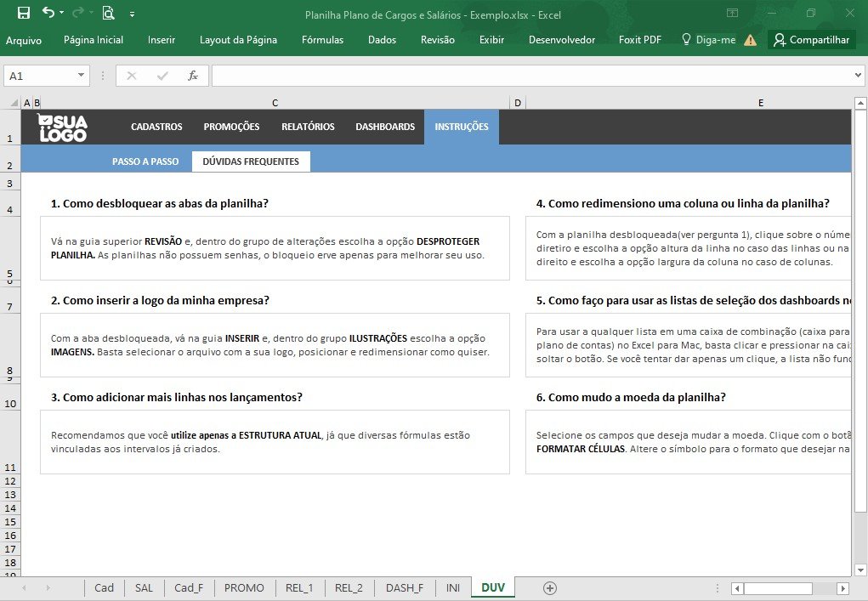Switch to the REL_1 sheet tab
The height and width of the screenshot is (601, 868).
pos(299,587)
